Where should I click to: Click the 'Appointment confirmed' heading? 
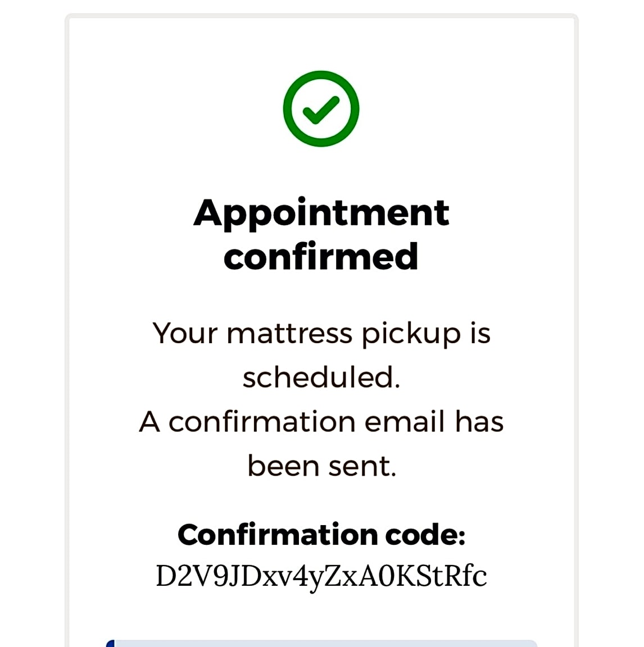coord(321,234)
